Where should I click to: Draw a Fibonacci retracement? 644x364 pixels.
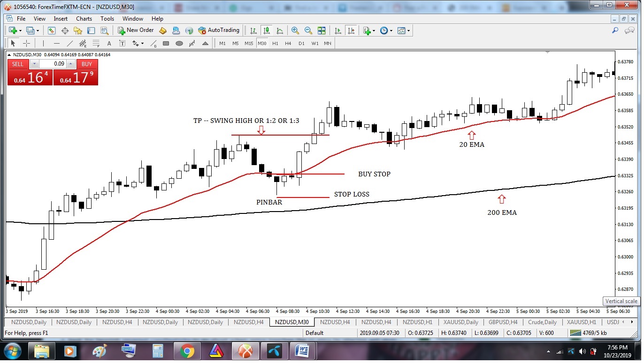pos(96,43)
